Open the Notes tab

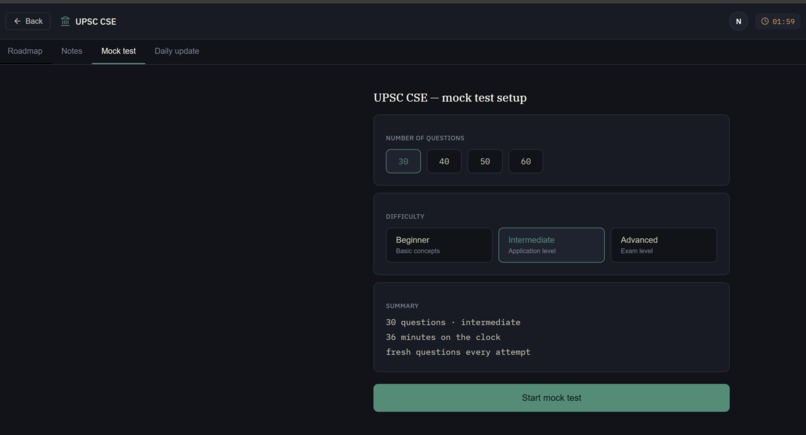tap(71, 51)
